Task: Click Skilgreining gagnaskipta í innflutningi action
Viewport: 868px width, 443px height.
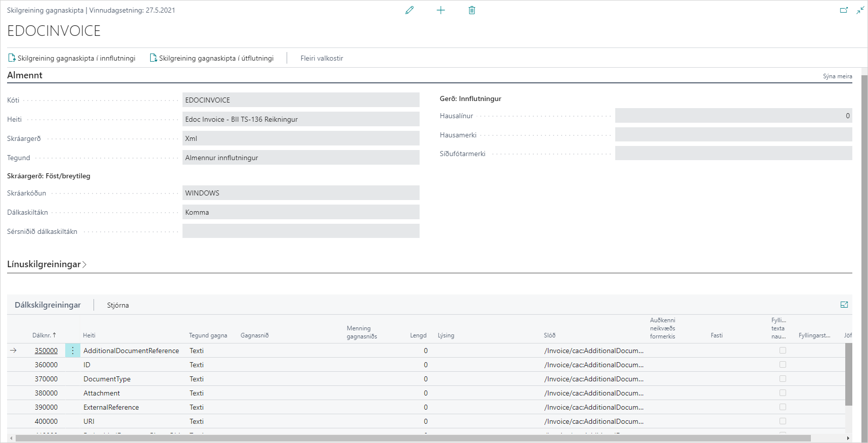Action: (x=72, y=58)
